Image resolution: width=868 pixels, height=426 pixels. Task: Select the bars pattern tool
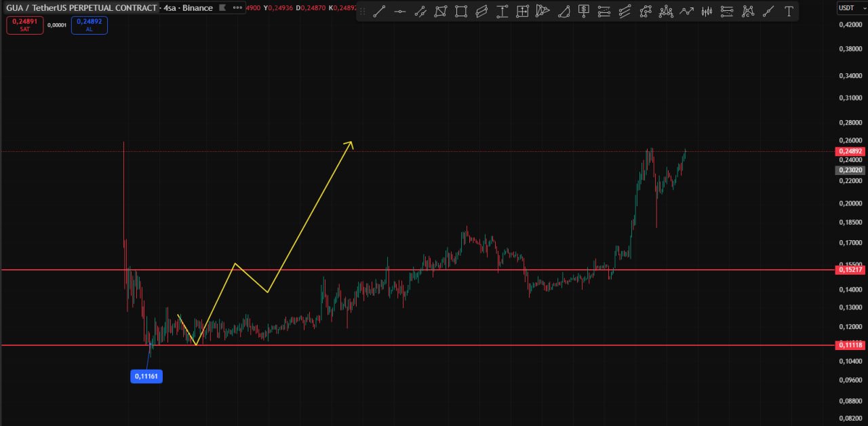pos(707,11)
